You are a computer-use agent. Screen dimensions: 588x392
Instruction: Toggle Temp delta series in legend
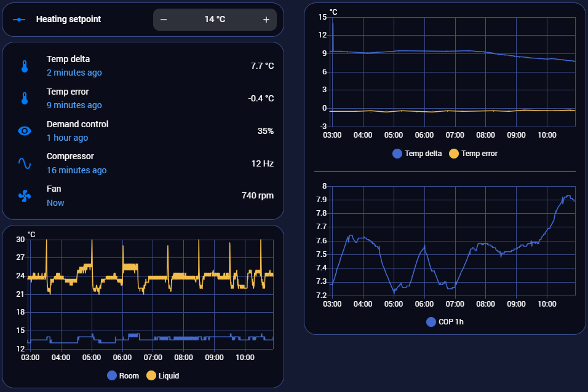pos(418,154)
